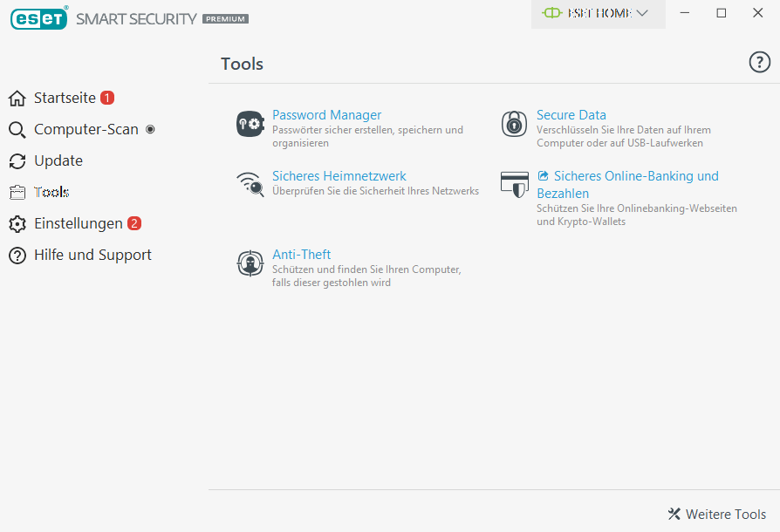Expand the ESET HOME dropdown chevron
Viewport: 780px width, 532px height.
(x=642, y=13)
